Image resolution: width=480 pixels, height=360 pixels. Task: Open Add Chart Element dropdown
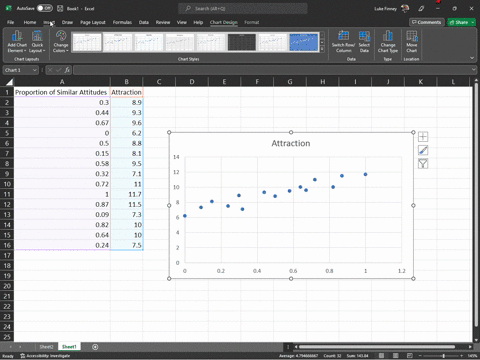(x=17, y=42)
